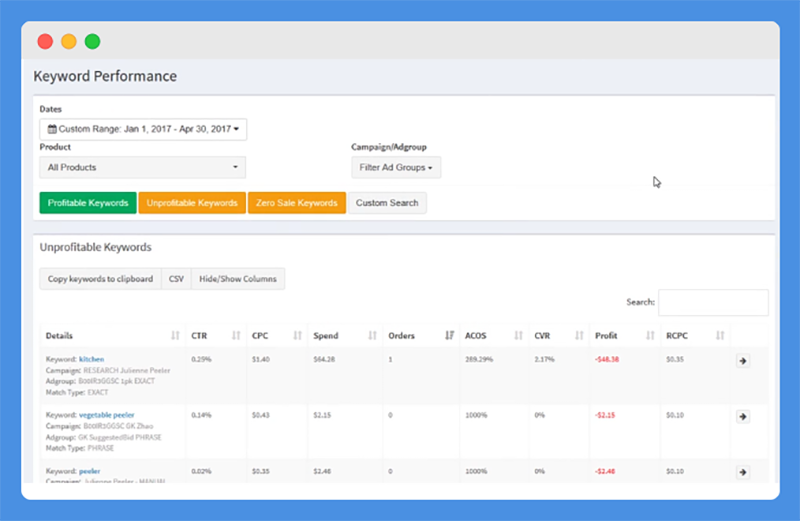
Task: Click the arrow icon in the kitchen row
Action: [x=743, y=361]
